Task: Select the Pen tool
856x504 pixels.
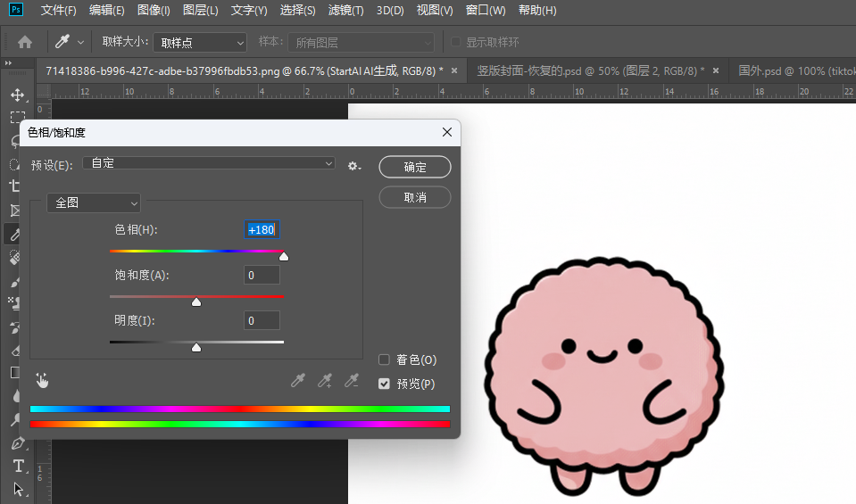Action: [x=16, y=443]
